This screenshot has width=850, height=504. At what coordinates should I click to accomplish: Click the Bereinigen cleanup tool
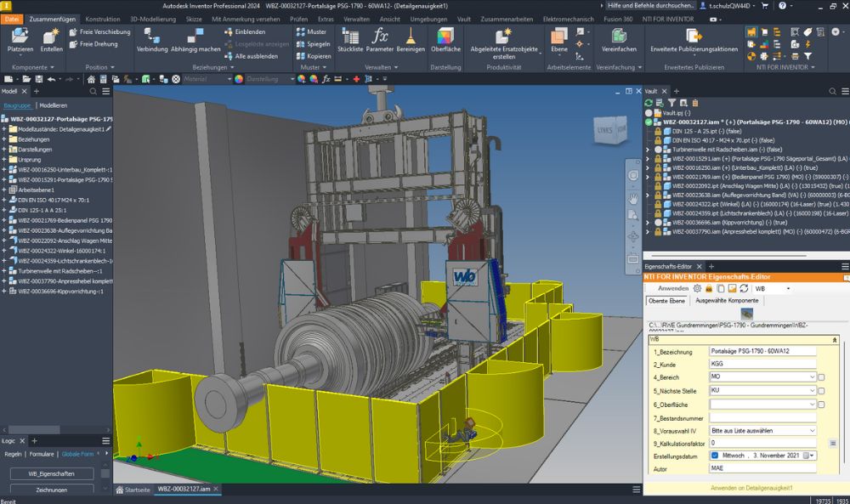[x=411, y=40]
